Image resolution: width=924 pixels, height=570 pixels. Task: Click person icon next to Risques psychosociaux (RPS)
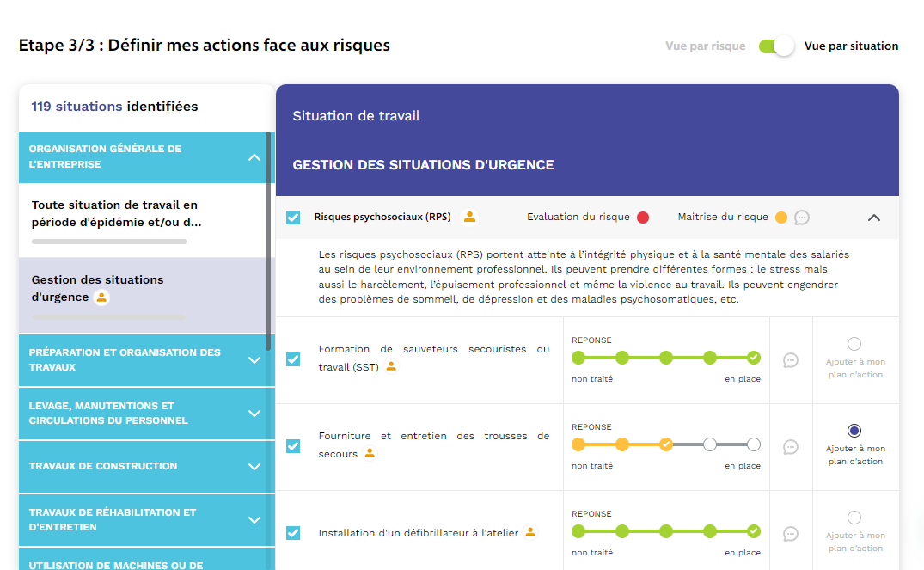click(469, 217)
